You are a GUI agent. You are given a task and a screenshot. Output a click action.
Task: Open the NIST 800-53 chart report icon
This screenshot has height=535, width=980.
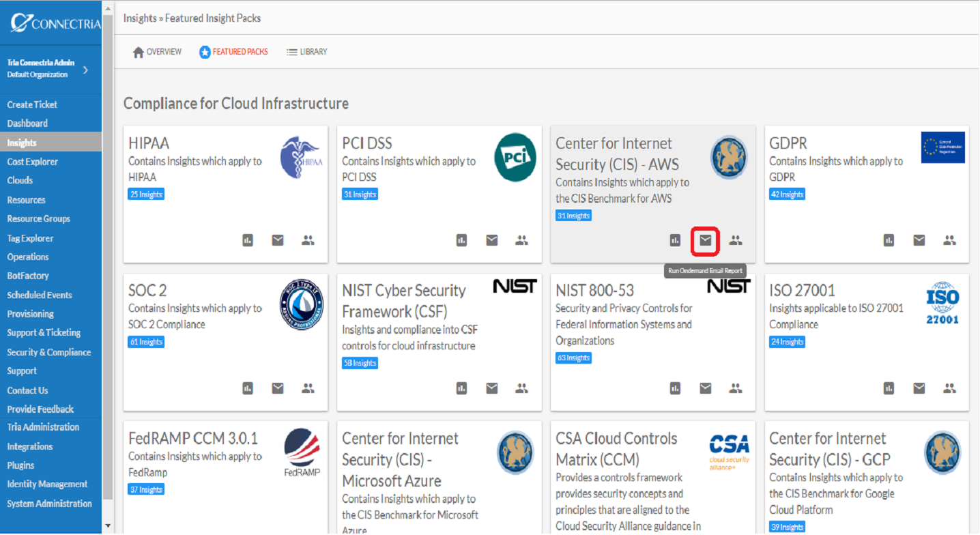[x=675, y=388]
